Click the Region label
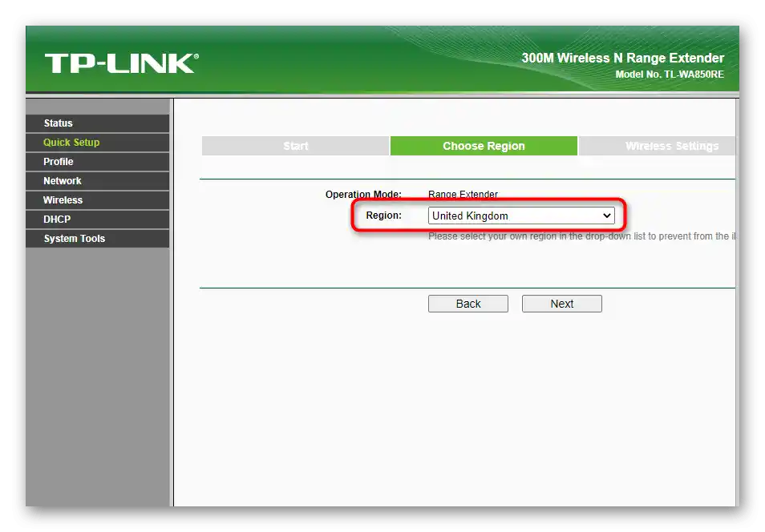 tap(384, 216)
